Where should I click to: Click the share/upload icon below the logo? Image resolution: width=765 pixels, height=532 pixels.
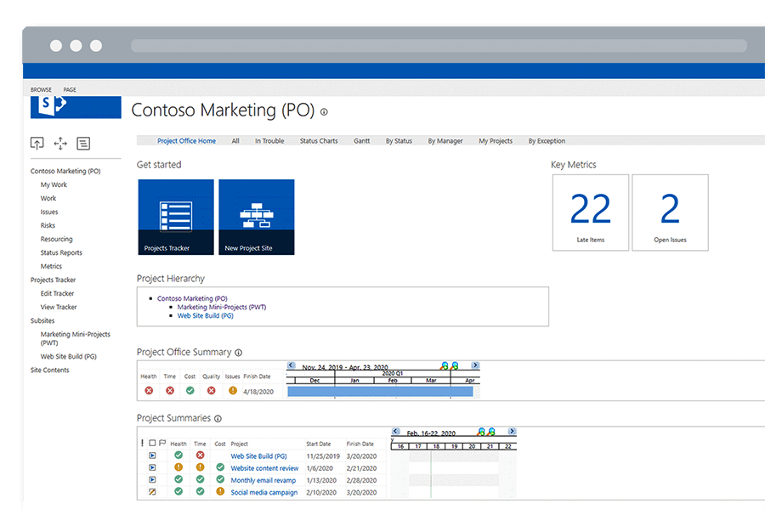pos(37,144)
